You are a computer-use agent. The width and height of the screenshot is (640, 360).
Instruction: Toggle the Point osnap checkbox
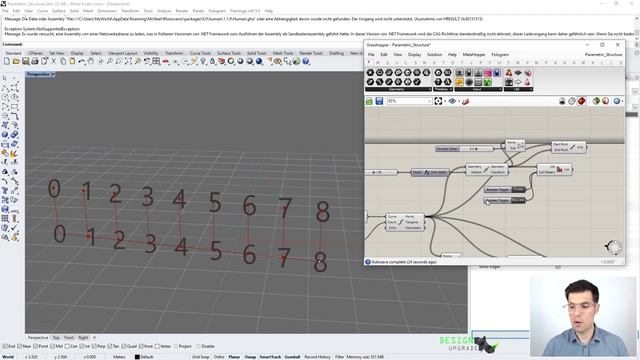36,346
